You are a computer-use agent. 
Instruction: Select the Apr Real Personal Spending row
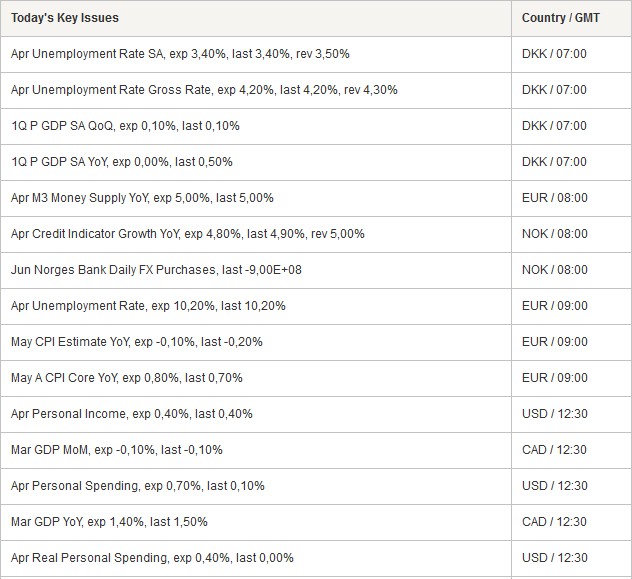click(x=316, y=558)
